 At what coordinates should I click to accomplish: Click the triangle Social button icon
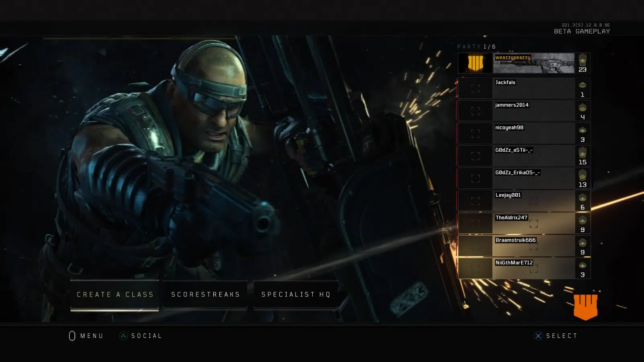pos(124,336)
